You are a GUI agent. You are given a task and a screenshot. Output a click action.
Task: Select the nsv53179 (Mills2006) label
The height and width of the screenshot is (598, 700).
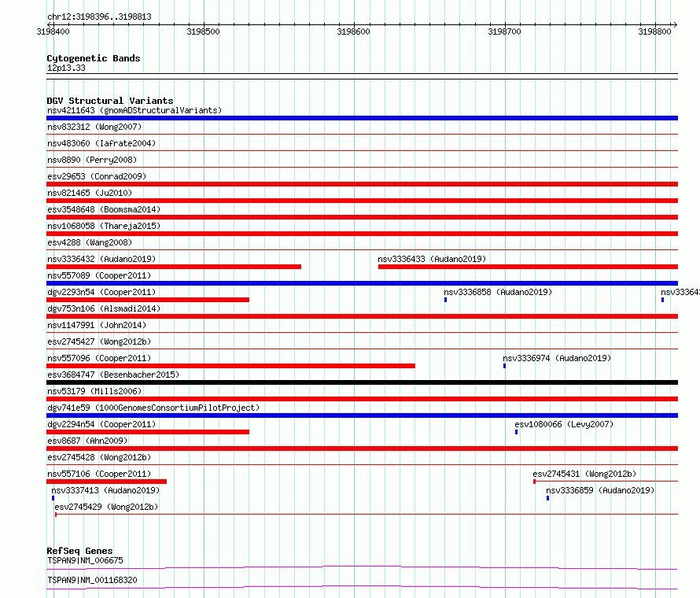tap(94, 391)
